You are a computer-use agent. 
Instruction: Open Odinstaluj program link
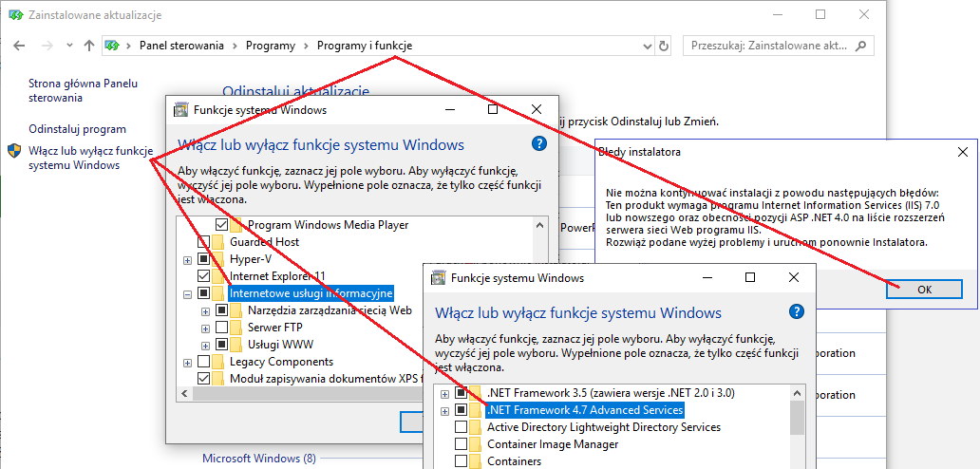78,129
